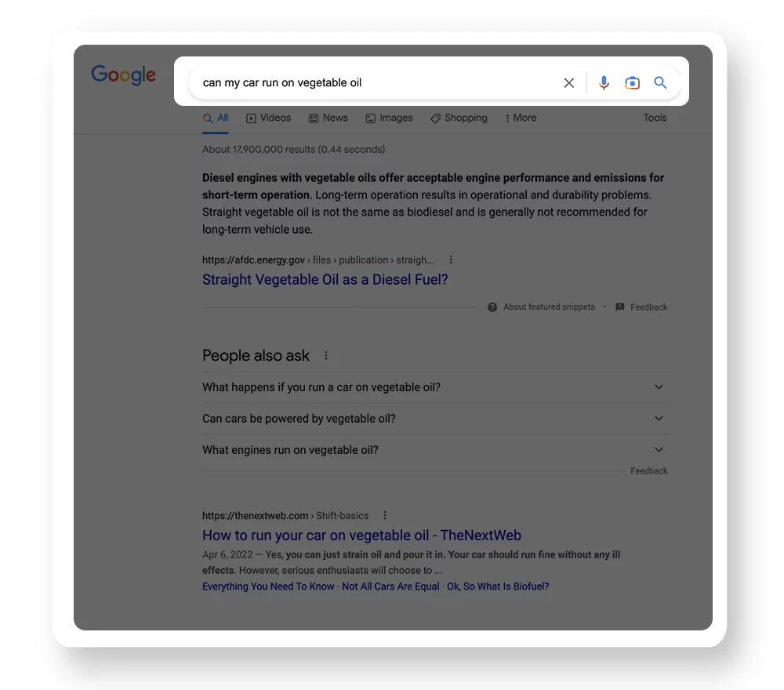This screenshot has height=690, width=784.
Task: Click into the search input field
Action: pos(376,83)
